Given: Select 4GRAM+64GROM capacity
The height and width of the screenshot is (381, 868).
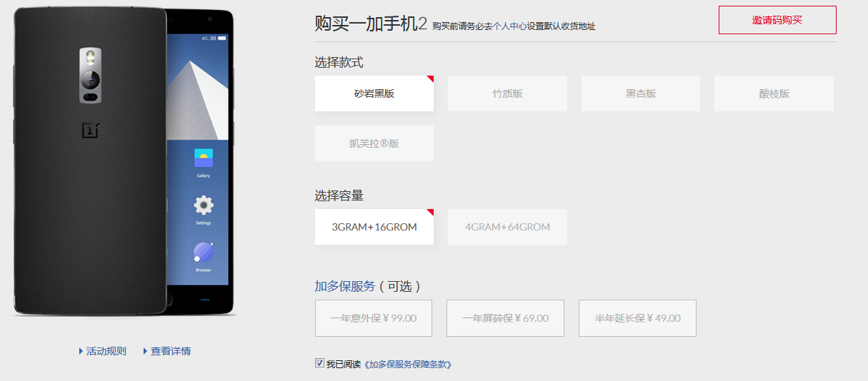Looking at the screenshot, I should coord(507,227).
